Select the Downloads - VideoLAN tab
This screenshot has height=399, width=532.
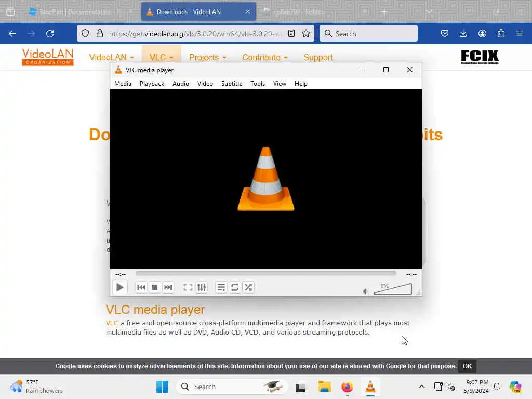tap(198, 11)
